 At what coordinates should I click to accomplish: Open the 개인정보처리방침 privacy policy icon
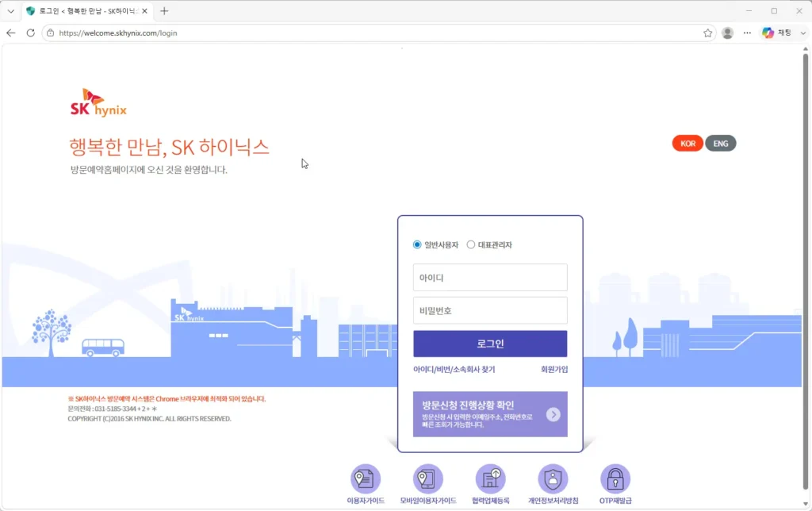pos(553,479)
